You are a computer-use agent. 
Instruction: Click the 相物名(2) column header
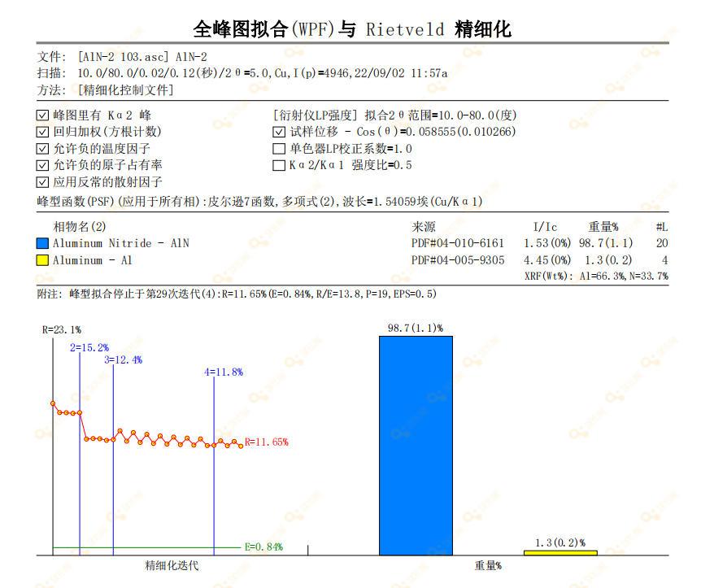point(80,227)
